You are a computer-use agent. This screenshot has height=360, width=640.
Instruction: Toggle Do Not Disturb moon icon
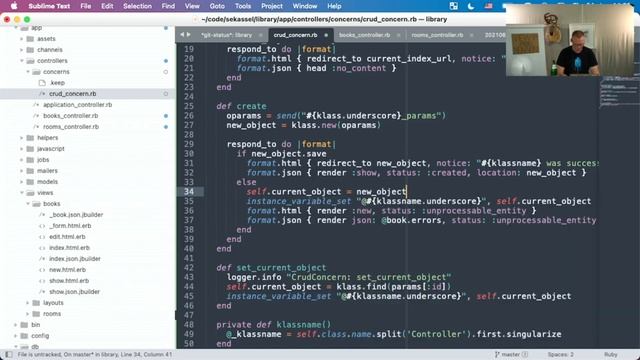[471, 6]
